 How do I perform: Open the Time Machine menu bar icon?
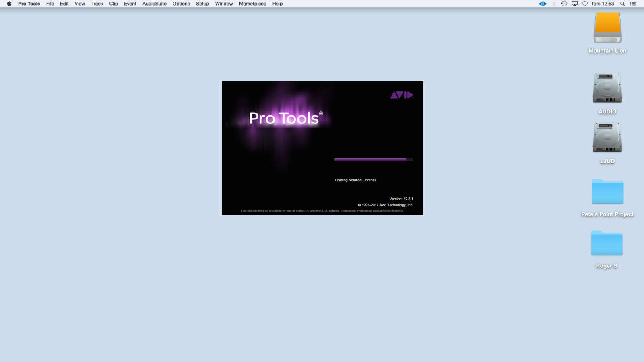pyautogui.click(x=564, y=4)
